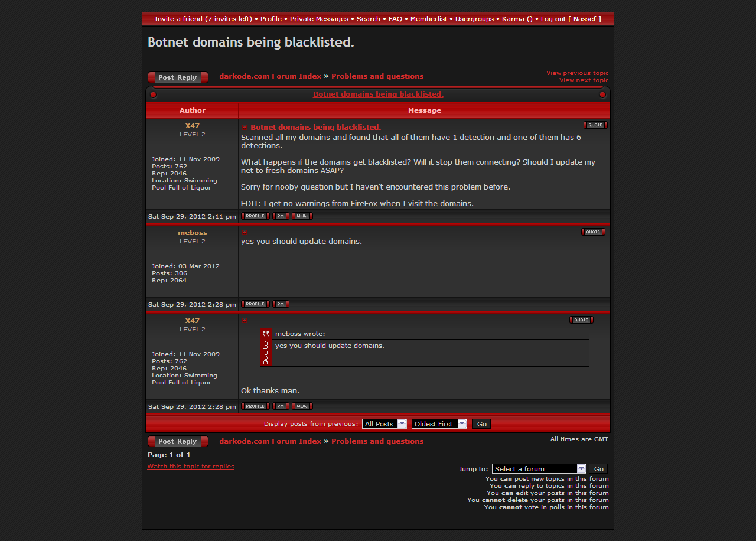The image size is (756, 541).
Task: Open Memberlist from the top menu
Action: click(x=429, y=19)
